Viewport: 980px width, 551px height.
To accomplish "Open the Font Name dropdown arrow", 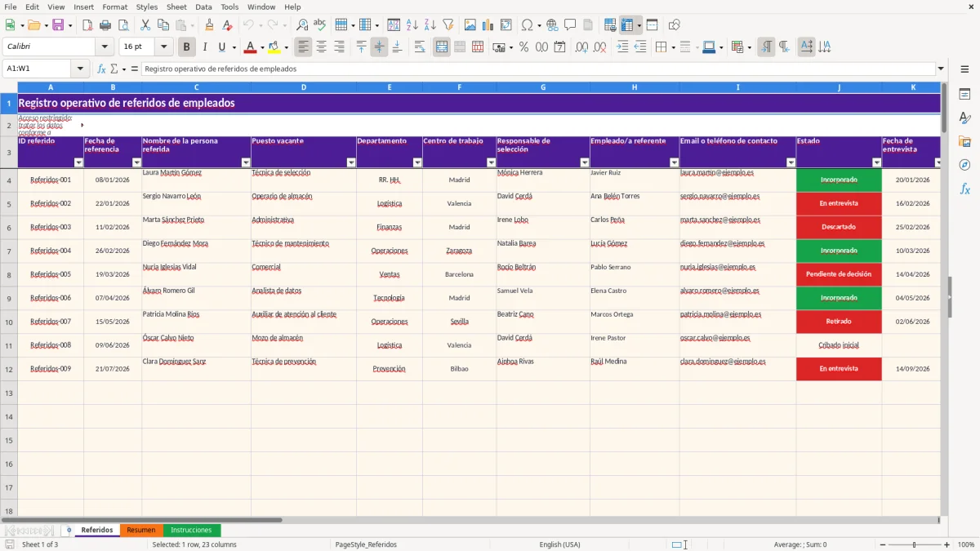I will click(x=105, y=47).
